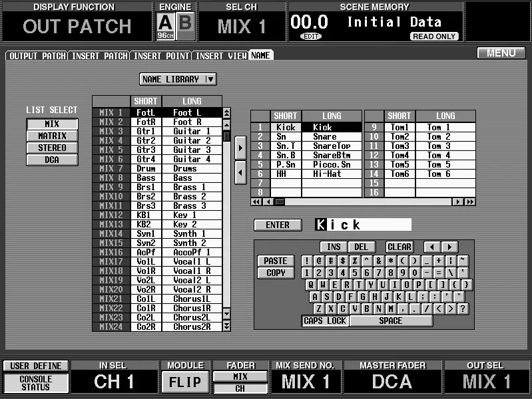Viewport: 532px width, 399px height.
Task: Switch to INSERT POINT tab
Action: coord(161,56)
